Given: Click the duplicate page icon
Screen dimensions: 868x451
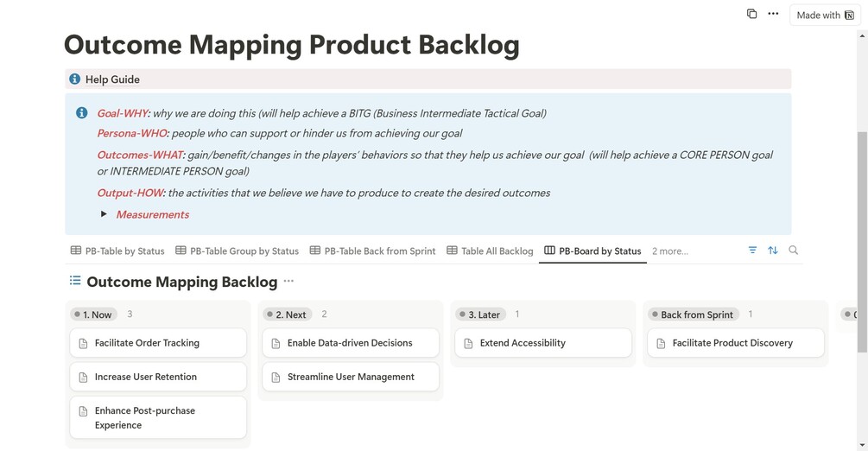Looking at the screenshot, I should pyautogui.click(x=751, y=14).
